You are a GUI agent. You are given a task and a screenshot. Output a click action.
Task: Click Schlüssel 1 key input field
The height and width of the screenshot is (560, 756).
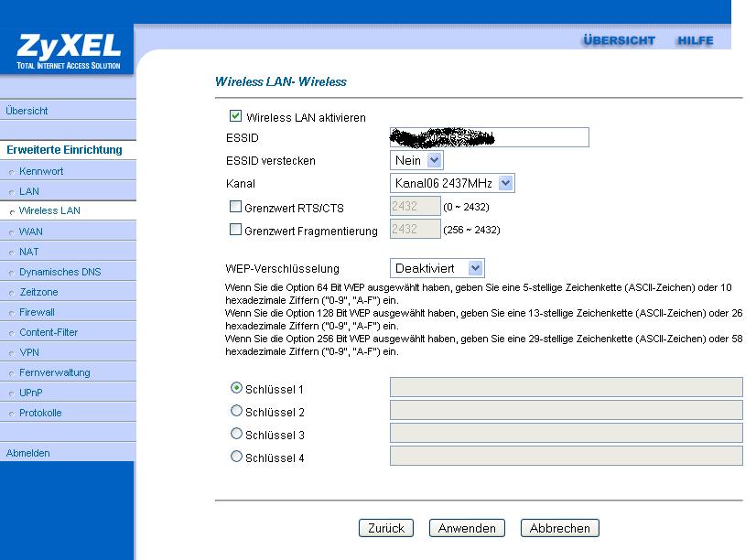pos(567,387)
